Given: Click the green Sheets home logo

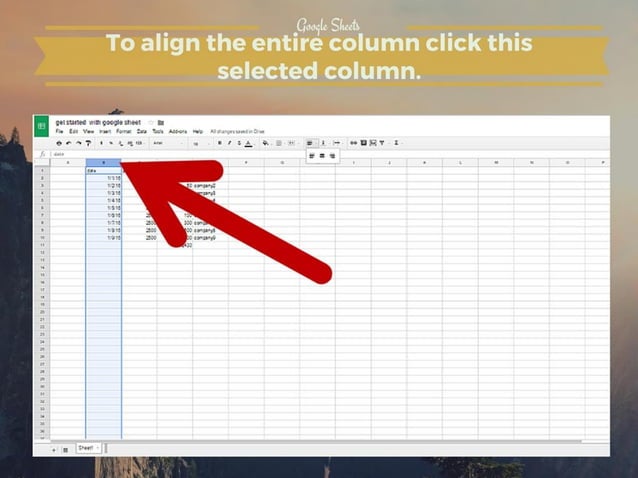Looking at the screenshot, I should 41,126.
